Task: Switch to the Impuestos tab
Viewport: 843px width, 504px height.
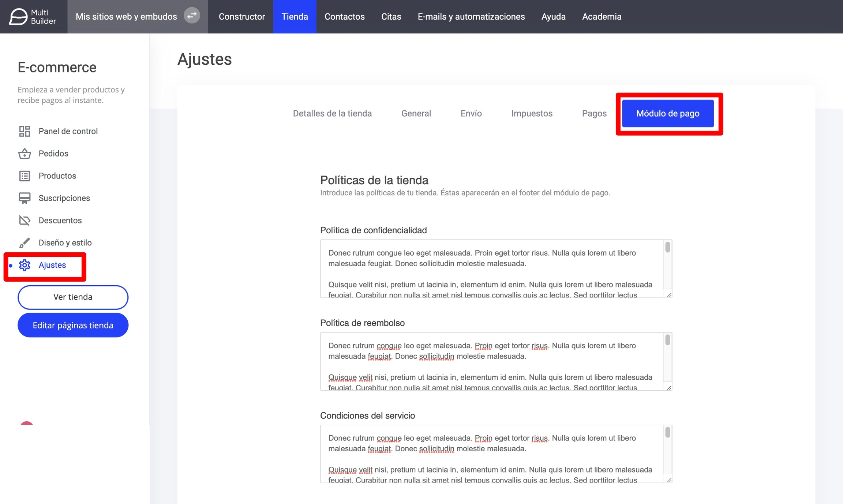Action: 532,114
